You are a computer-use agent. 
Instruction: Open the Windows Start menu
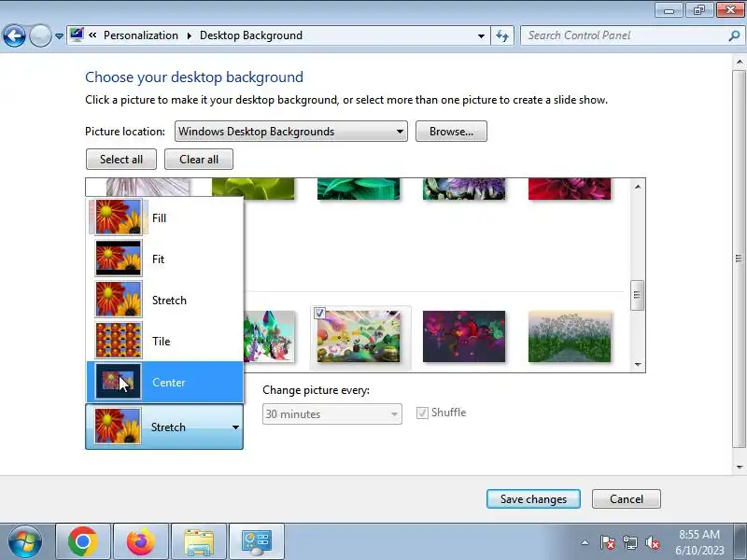coord(25,542)
